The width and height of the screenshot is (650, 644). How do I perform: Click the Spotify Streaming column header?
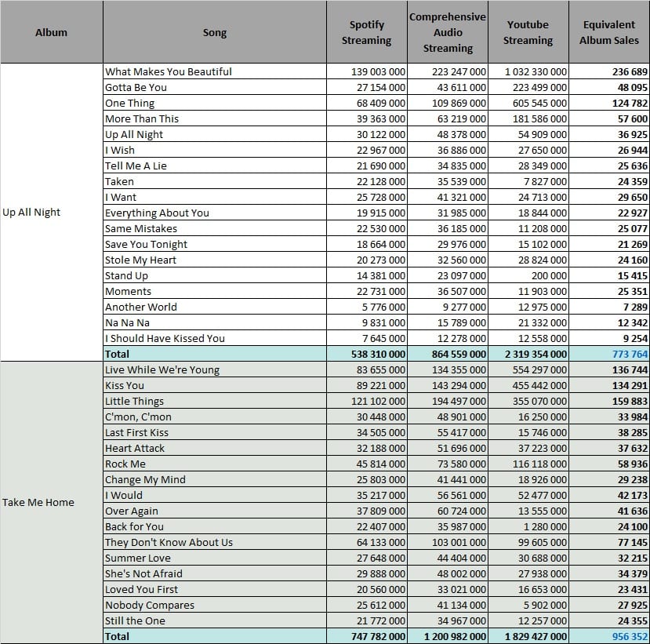(x=366, y=32)
